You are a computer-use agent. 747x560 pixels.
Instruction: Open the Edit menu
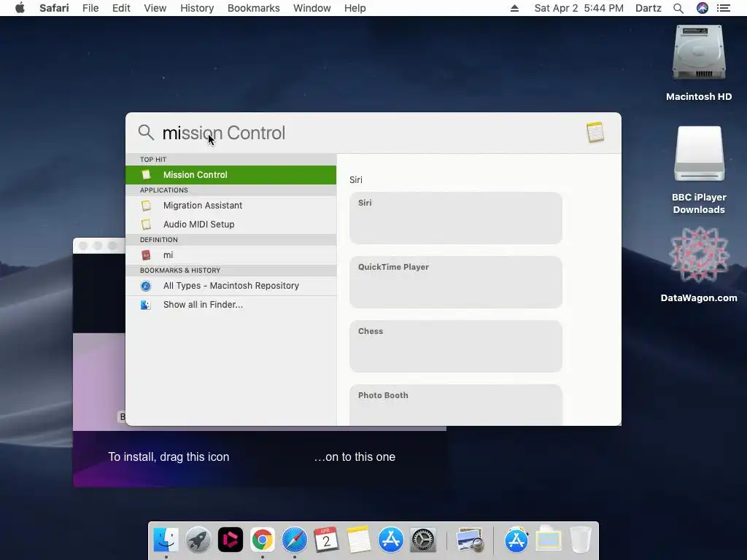tap(121, 8)
